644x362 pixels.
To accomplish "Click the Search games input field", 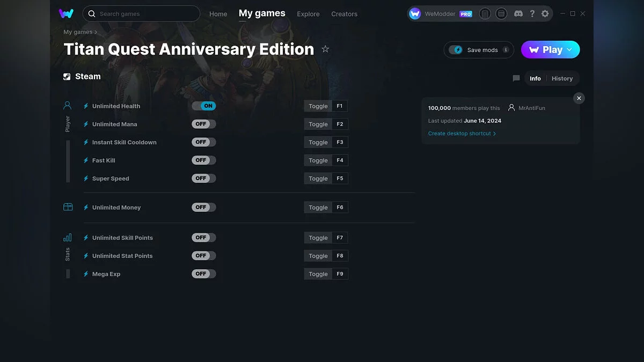I will click(x=141, y=13).
